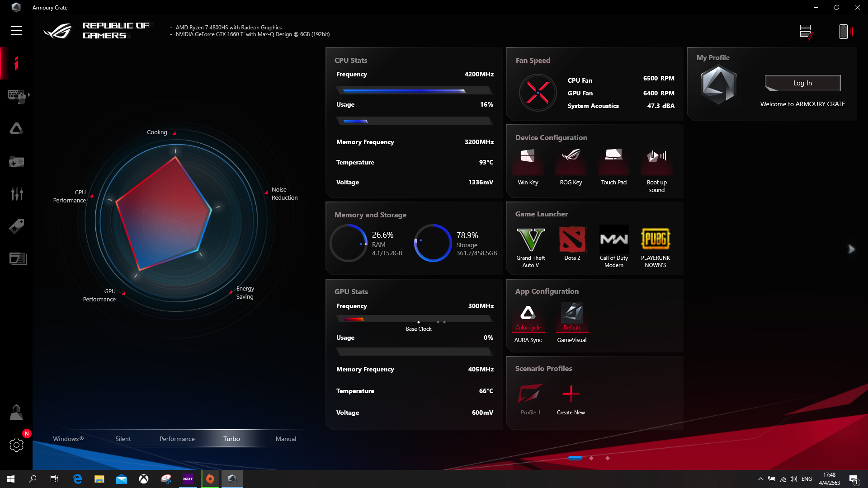Screen dimensions: 868x488
Task: Select Performance operating mode
Action: coord(177,439)
